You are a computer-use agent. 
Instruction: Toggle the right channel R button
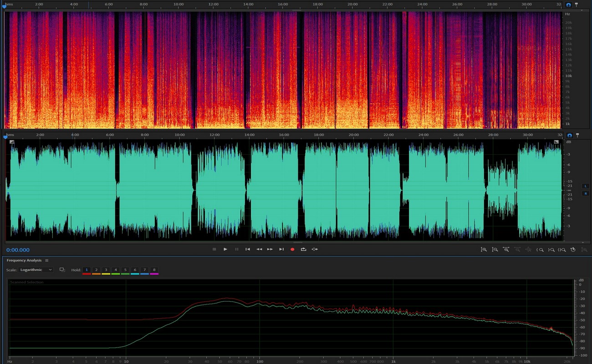pos(586,193)
